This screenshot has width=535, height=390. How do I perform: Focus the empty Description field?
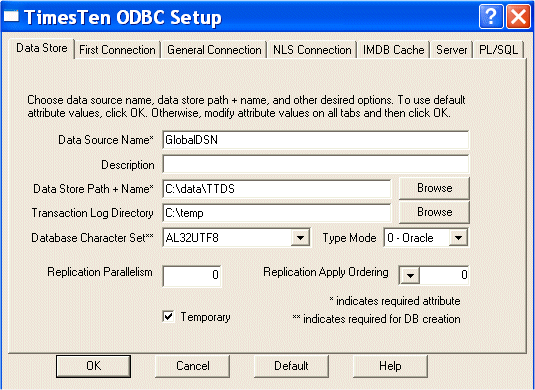coord(316,164)
